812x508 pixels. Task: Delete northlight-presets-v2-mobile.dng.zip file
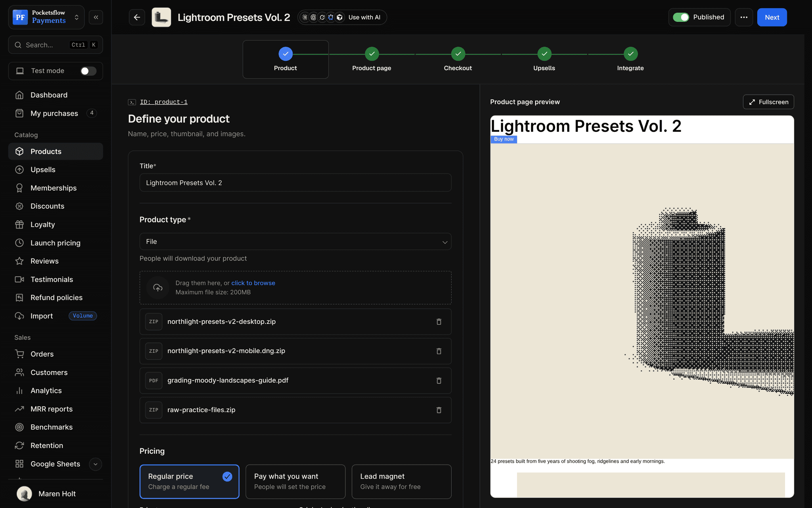coord(439,351)
